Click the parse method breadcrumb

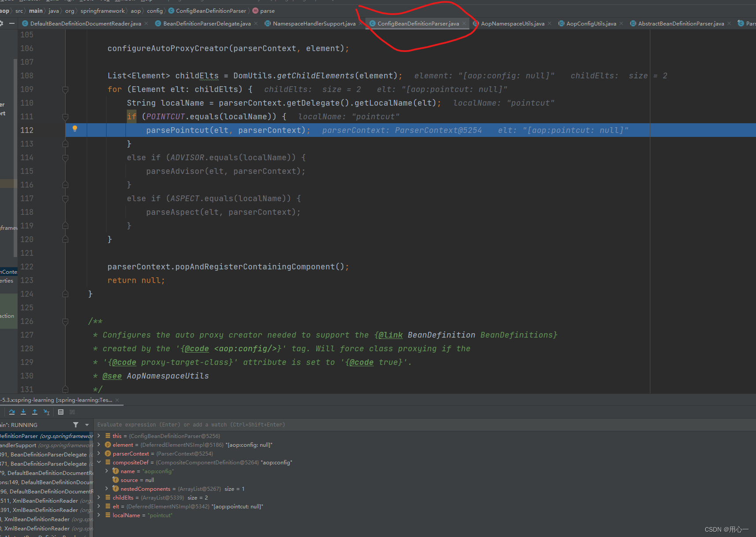264,11
